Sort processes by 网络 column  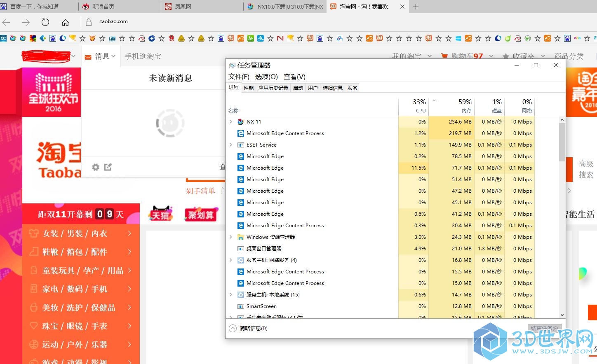(519, 106)
